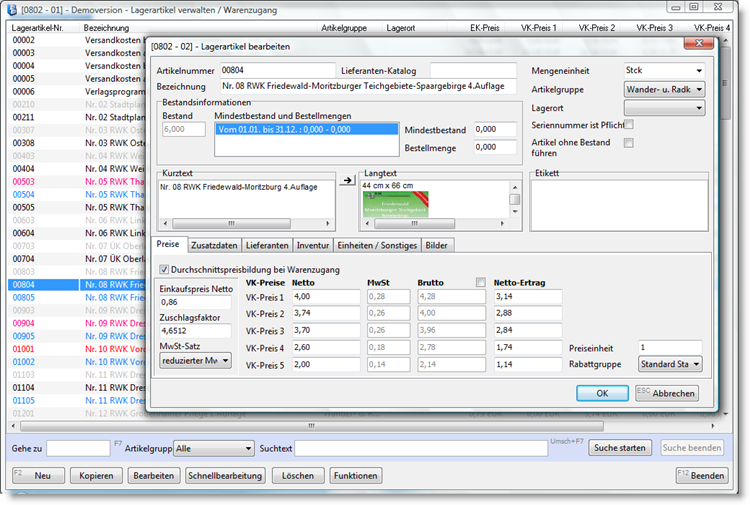Toggle Artikel ohne Bestand führen checkbox
The image size is (750, 505).
coord(629,143)
